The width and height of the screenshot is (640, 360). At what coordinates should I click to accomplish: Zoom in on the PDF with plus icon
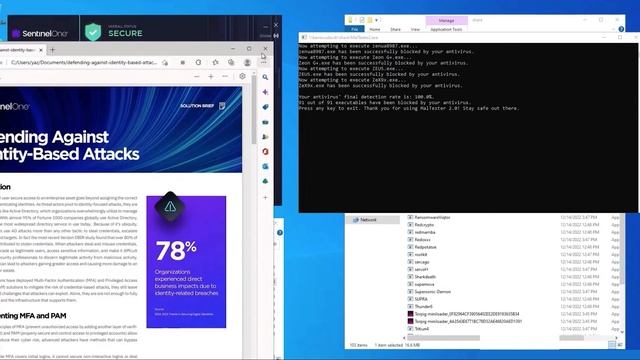click(x=211, y=76)
